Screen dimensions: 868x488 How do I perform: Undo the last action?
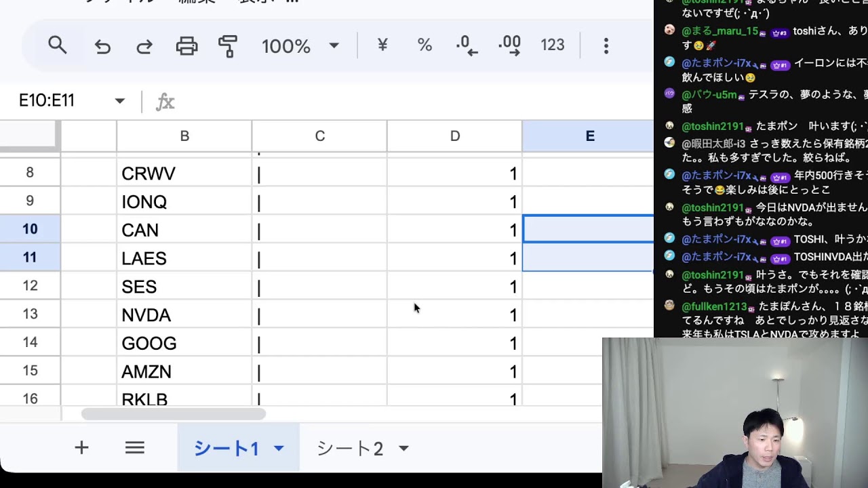pos(102,46)
